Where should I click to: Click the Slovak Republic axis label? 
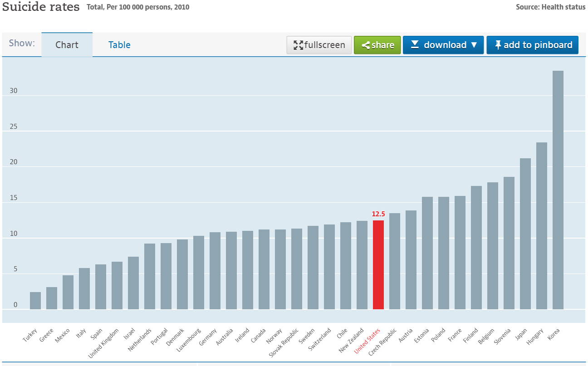[284, 342]
